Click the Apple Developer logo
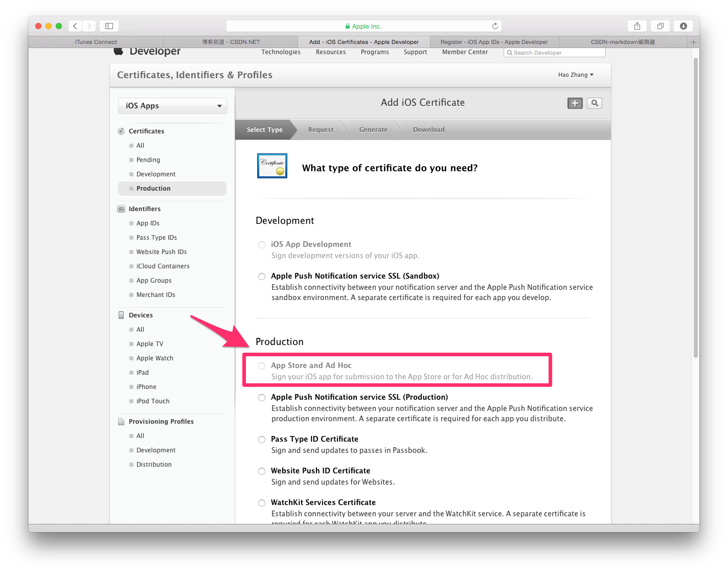 (x=147, y=51)
